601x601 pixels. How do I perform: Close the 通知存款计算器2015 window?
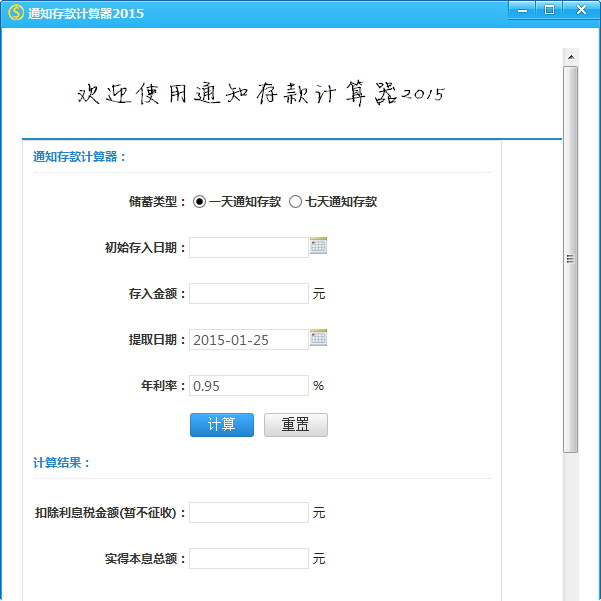point(581,10)
